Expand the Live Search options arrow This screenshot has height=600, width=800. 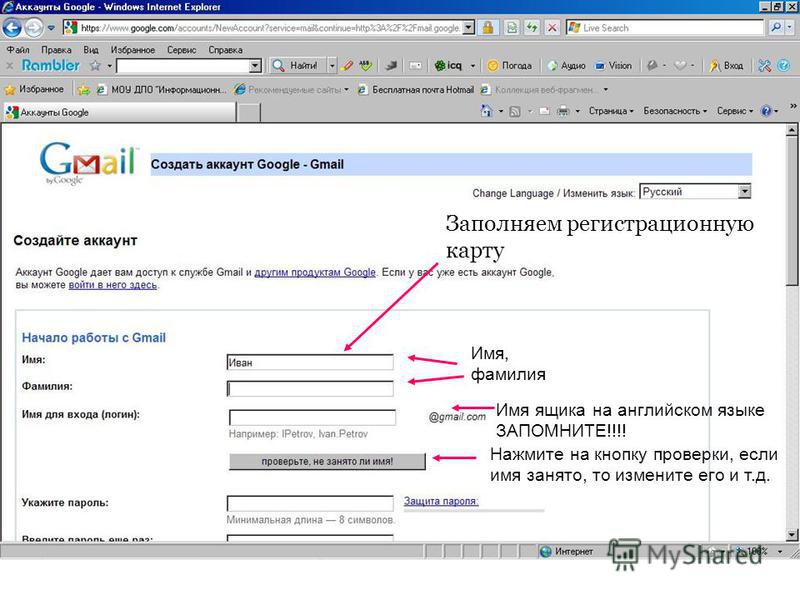click(x=790, y=28)
